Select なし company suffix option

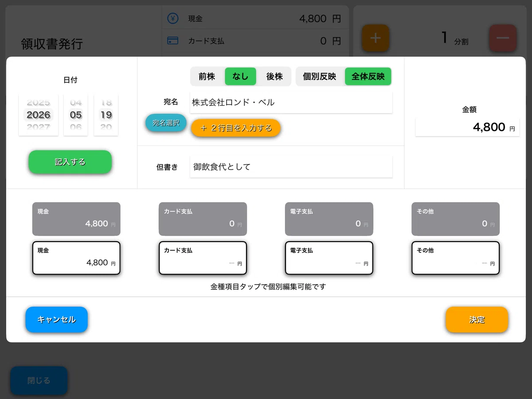(240, 76)
